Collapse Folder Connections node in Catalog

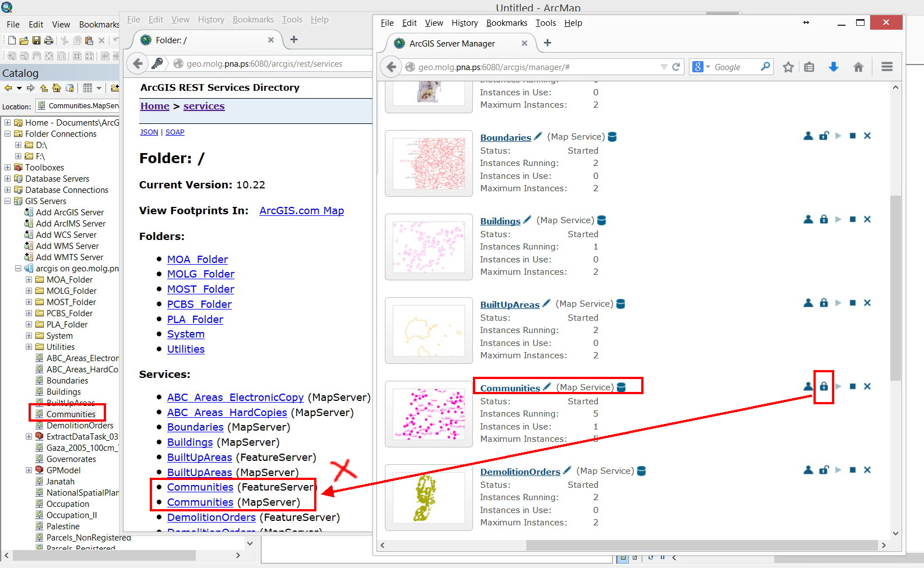tap(7, 133)
